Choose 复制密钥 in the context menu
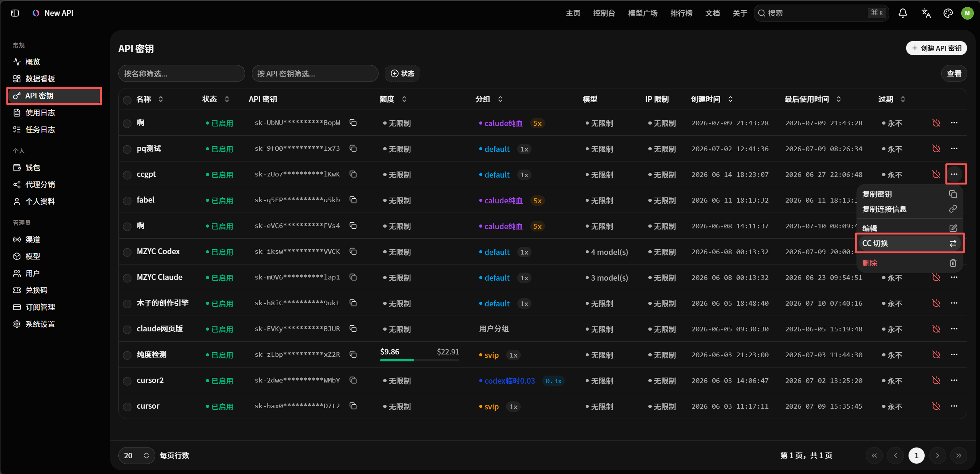The height and width of the screenshot is (474, 980). 909,194
